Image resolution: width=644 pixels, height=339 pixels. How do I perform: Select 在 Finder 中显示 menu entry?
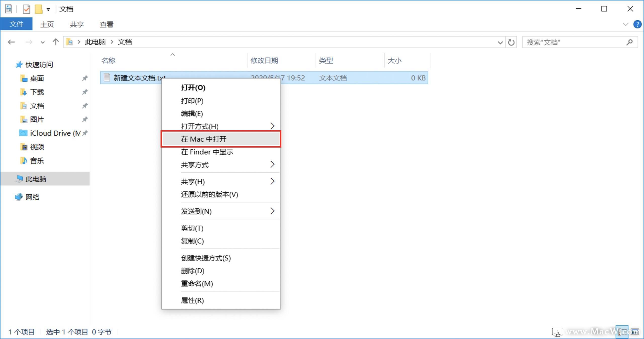(207, 152)
